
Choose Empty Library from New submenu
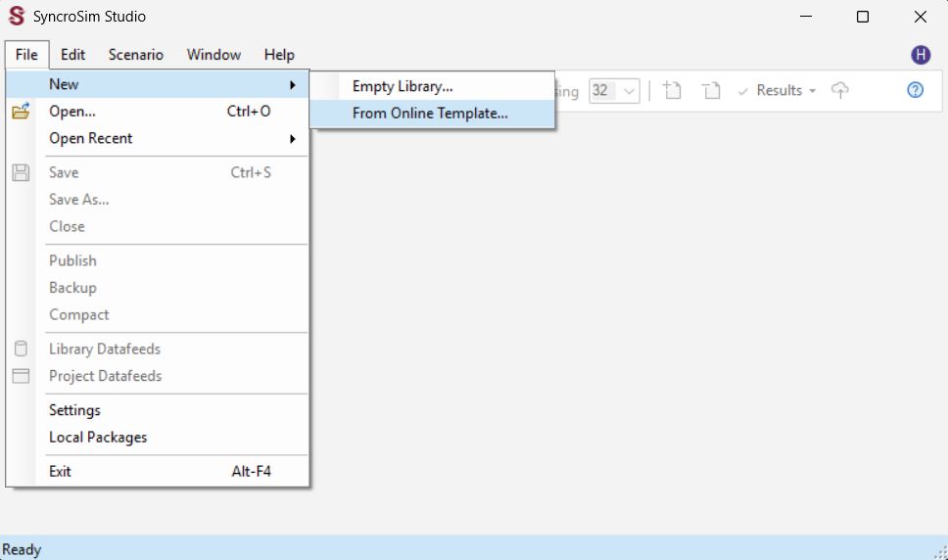(x=403, y=86)
